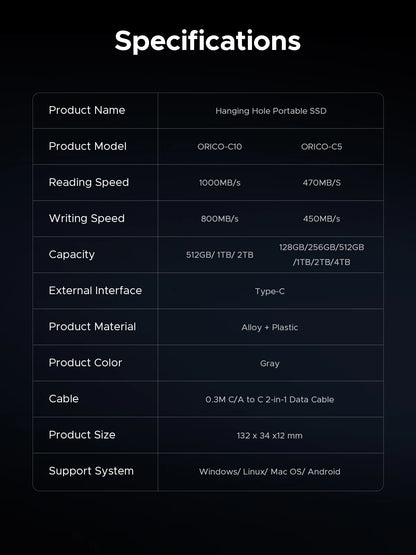Click the 132 x 34 x12 mm size
The image size is (416, 555).
pyautogui.click(x=270, y=436)
